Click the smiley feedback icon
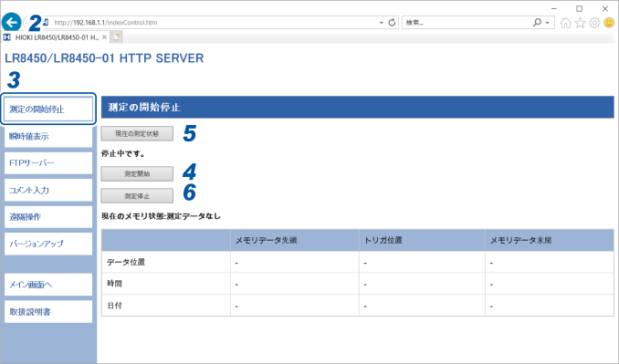The image size is (619, 364). pos(609,23)
